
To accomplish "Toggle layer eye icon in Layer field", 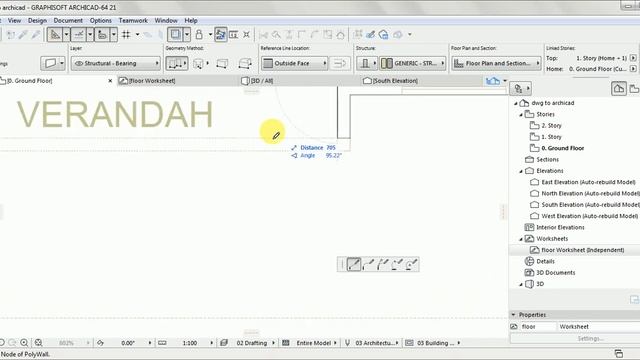I will 79,63.
